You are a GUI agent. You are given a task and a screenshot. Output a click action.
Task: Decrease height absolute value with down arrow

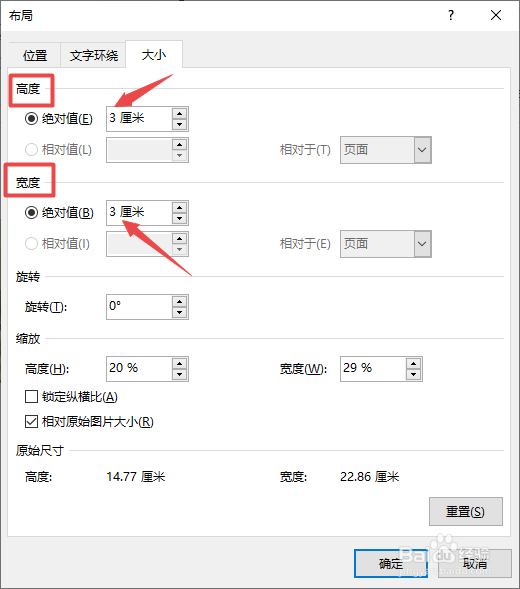click(180, 124)
